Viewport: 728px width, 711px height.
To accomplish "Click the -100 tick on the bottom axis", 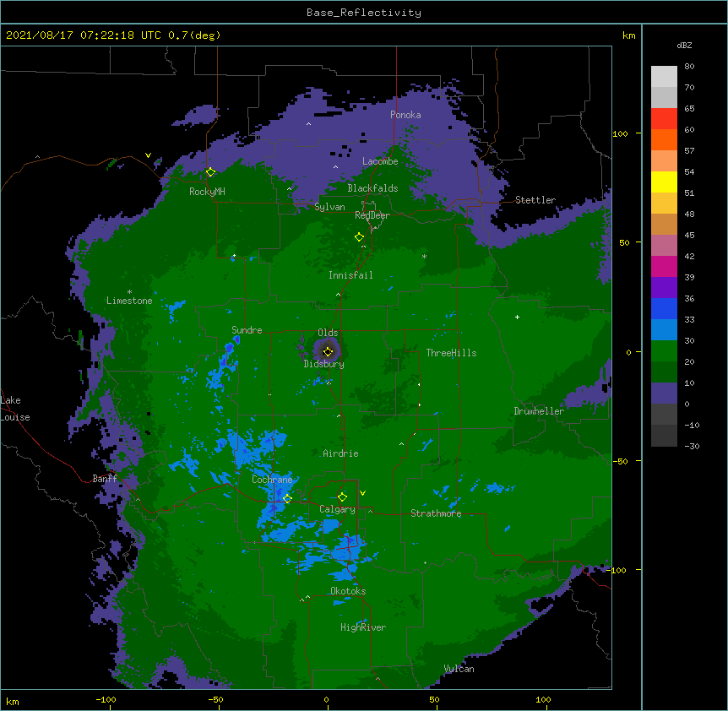I will (106, 699).
